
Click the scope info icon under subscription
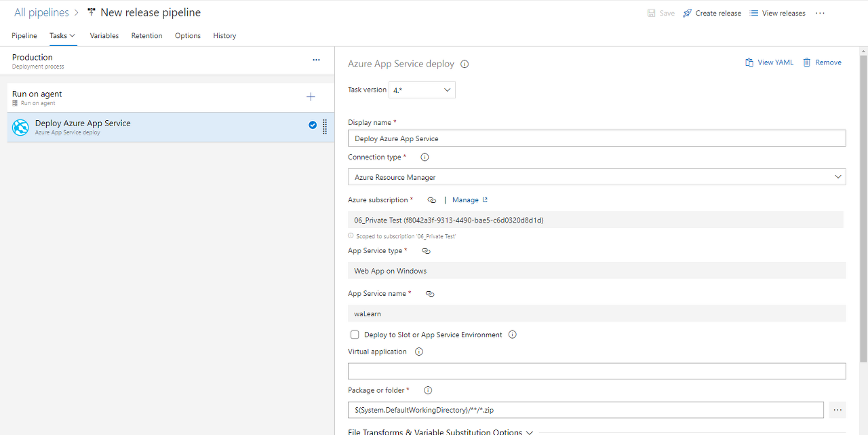pyautogui.click(x=351, y=236)
